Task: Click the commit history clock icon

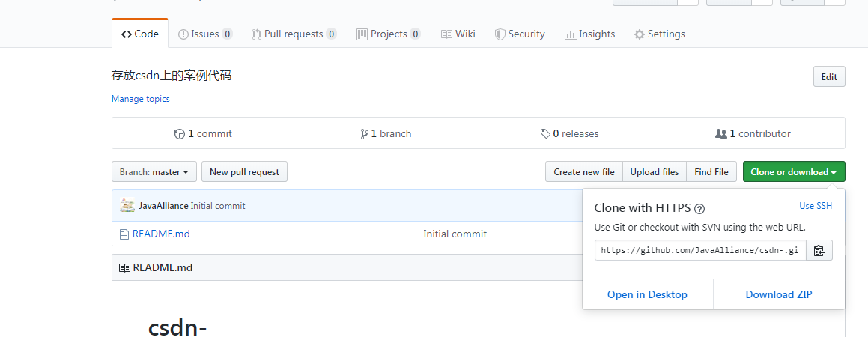Action: click(179, 134)
